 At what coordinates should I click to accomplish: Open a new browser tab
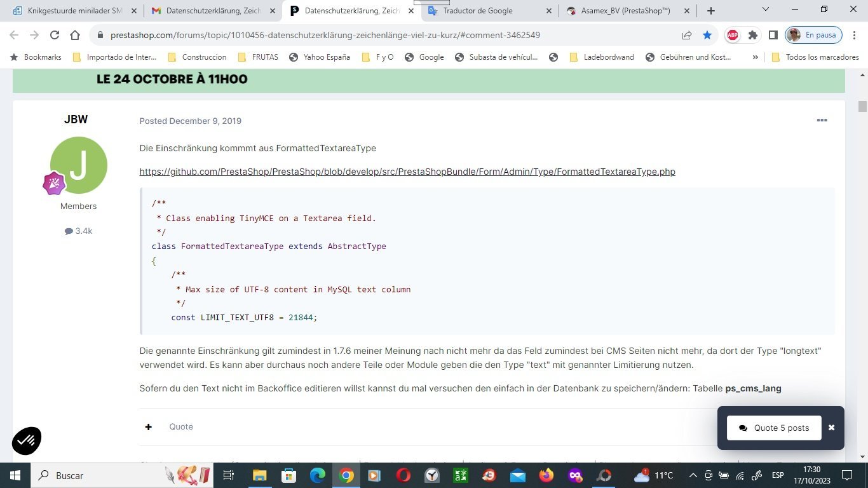pos(711,11)
